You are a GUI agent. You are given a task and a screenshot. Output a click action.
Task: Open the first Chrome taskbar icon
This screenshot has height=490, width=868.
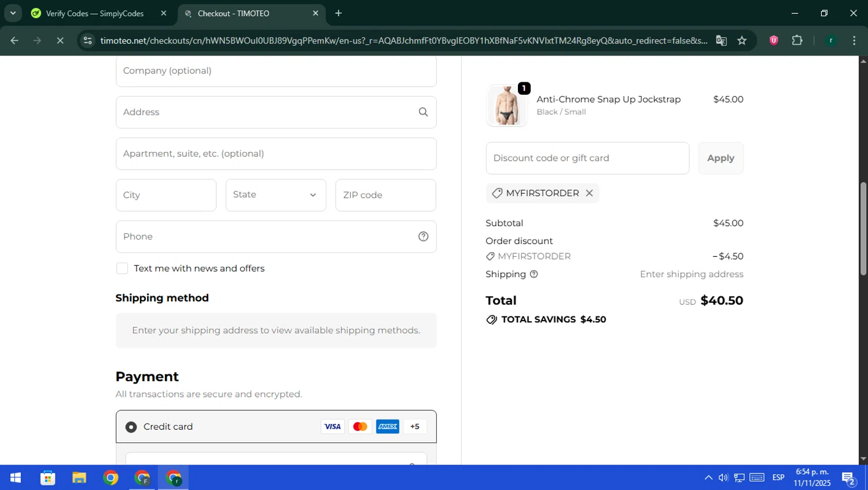pos(111,478)
